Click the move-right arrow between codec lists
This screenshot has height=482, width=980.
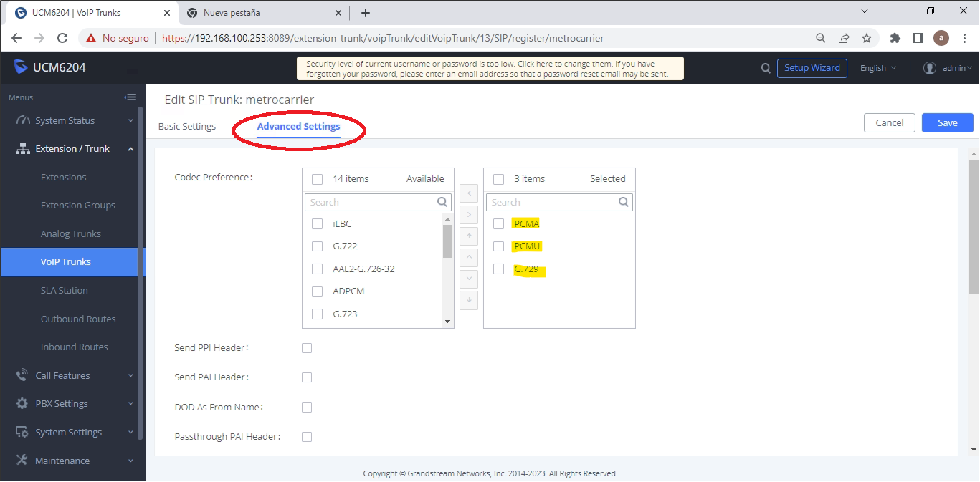coord(468,214)
